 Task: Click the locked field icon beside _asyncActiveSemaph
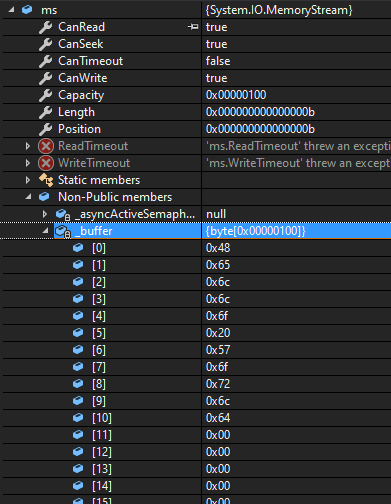click(x=63, y=214)
